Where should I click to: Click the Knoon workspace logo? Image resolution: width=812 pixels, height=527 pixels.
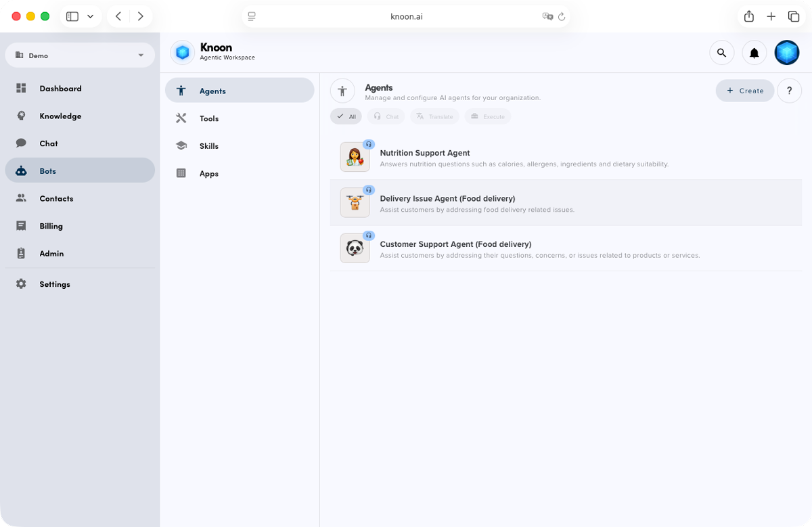point(182,52)
